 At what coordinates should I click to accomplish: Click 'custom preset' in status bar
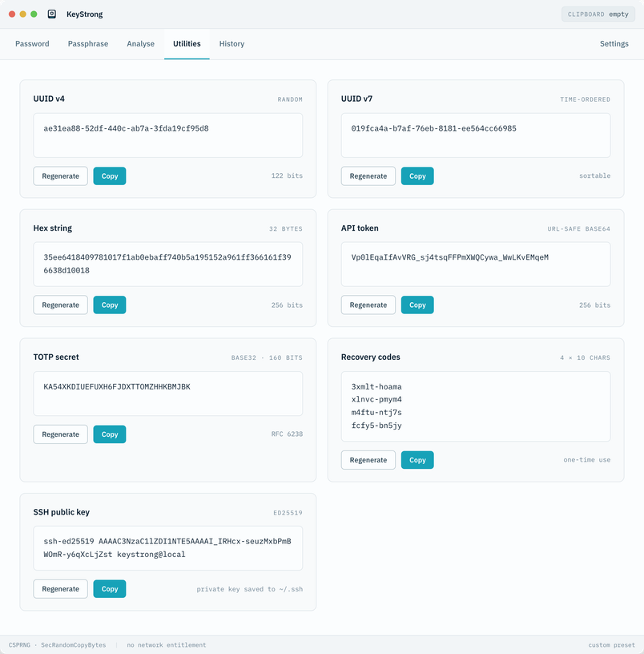click(611, 645)
